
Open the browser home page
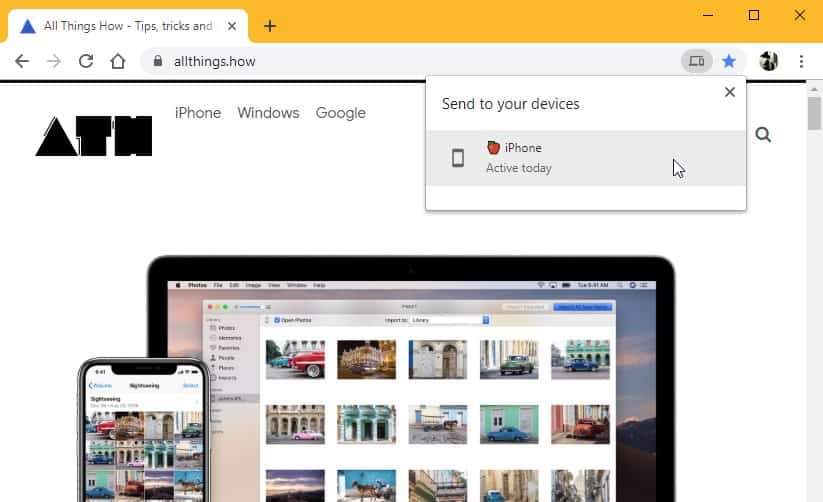118,61
